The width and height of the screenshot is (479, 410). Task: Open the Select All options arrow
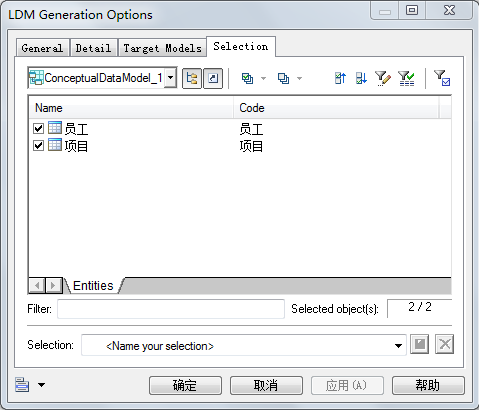[263, 79]
